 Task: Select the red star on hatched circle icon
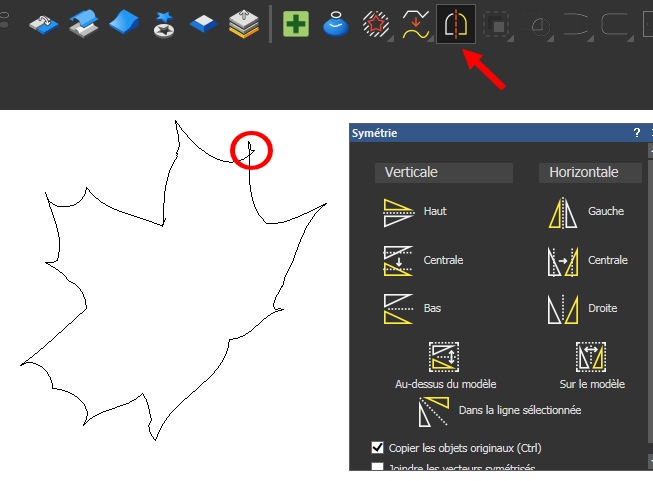point(376,24)
